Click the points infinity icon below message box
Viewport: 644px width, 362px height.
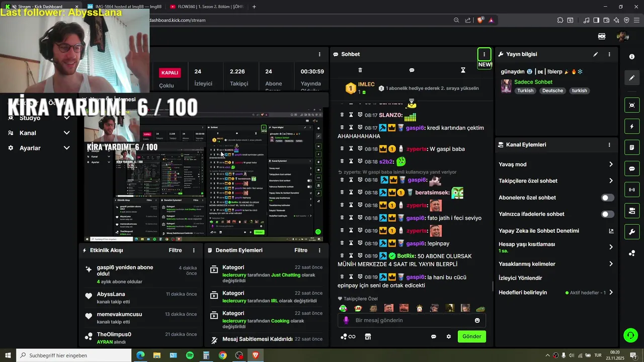click(348, 336)
